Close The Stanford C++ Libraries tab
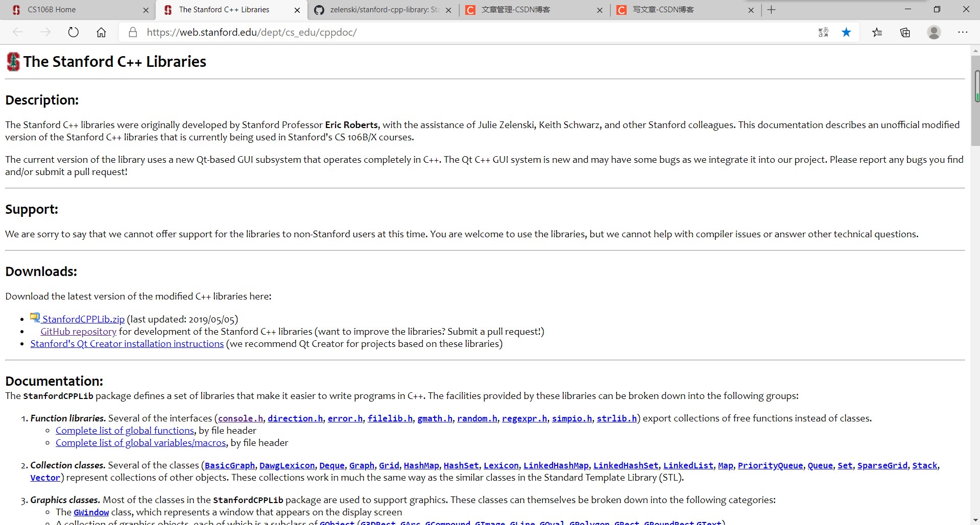Image resolution: width=980 pixels, height=525 pixels. 297,10
